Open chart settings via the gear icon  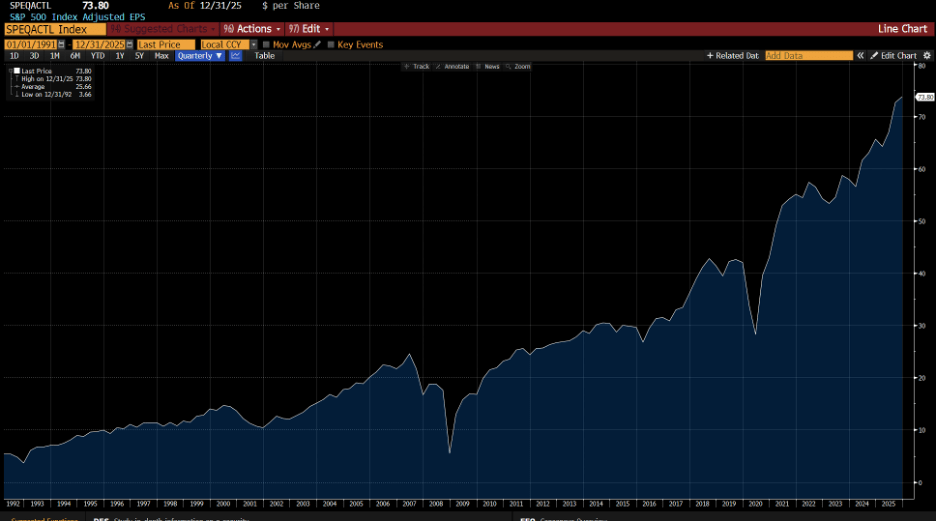[926, 56]
